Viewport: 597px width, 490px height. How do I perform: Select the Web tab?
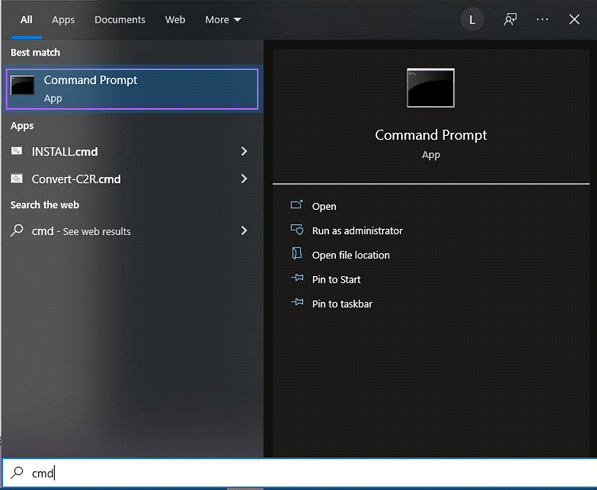(175, 20)
